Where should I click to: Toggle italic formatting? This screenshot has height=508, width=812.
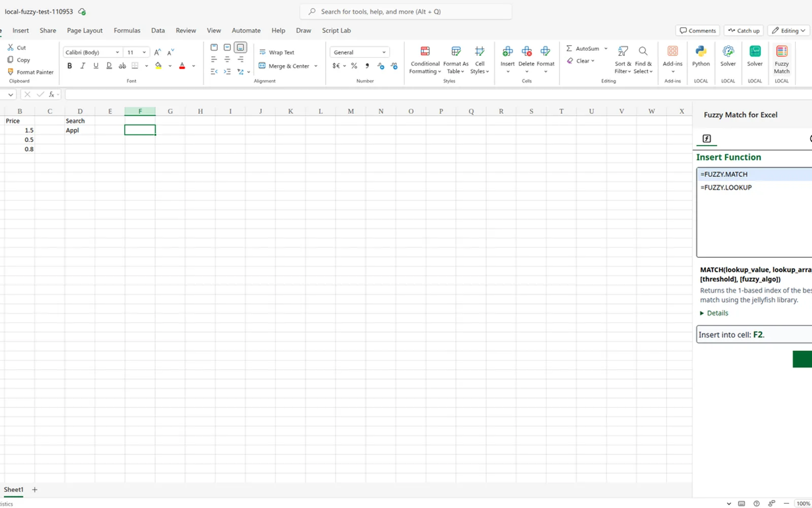tap(83, 66)
